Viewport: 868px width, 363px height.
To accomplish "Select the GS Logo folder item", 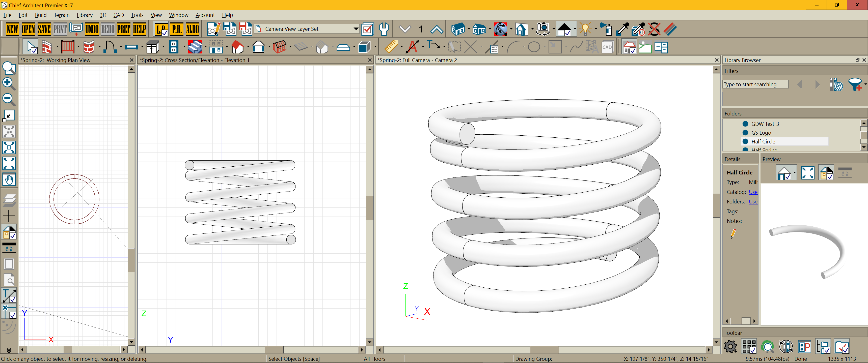I will [761, 133].
